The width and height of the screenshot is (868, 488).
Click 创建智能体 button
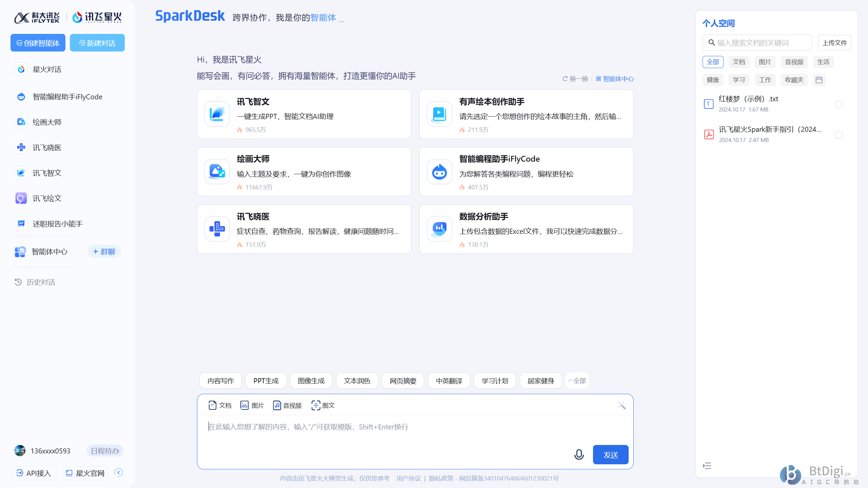[38, 43]
